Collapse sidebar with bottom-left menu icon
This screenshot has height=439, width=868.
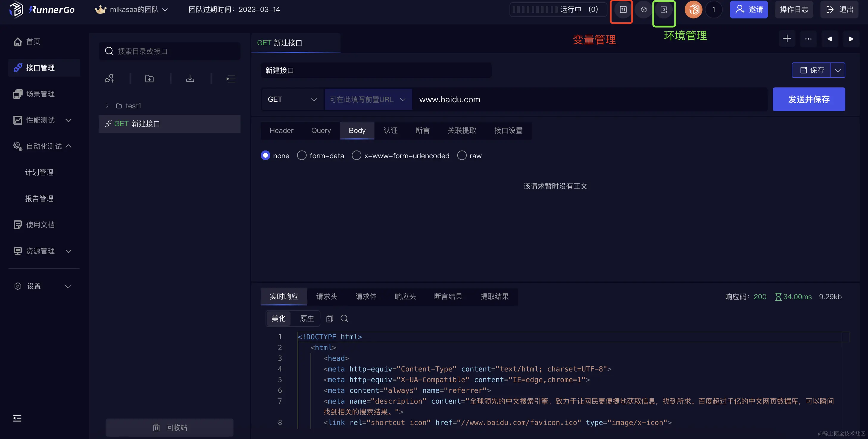click(17, 418)
